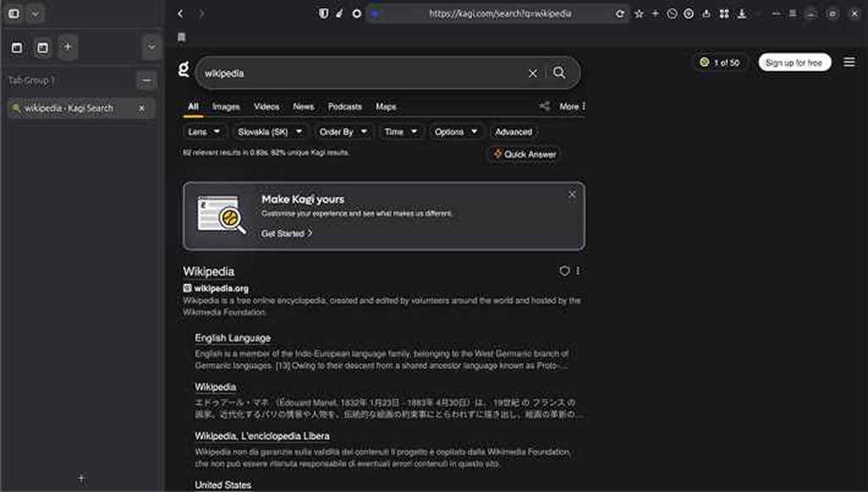
Task: Expand the chevron dropdown in the sidebar toolbar
Action: [x=151, y=48]
